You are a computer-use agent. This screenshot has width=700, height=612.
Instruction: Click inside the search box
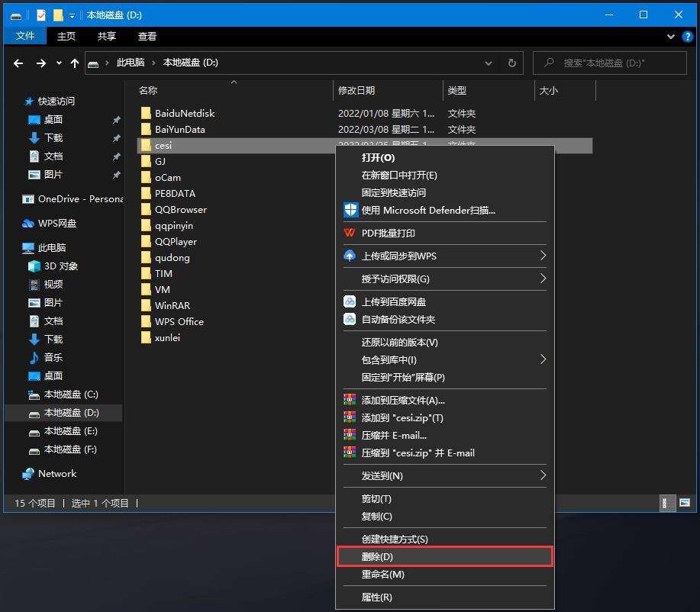611,63
